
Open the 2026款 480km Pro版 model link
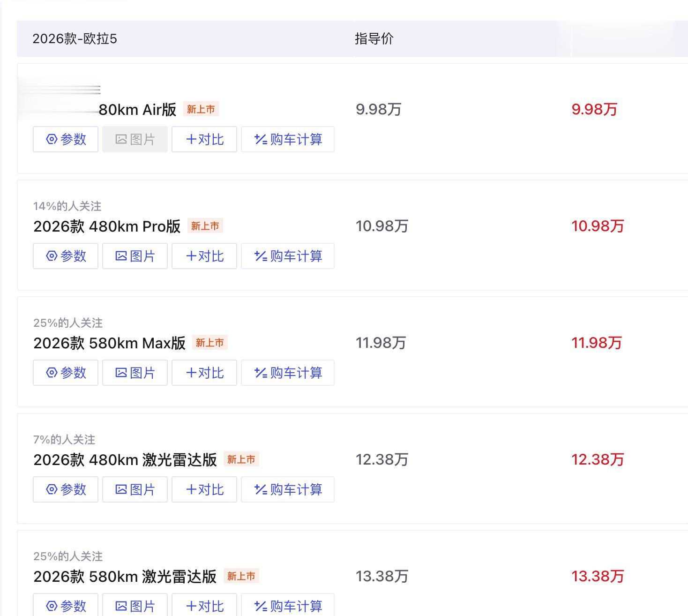pyautogui.click(x=107, y=226)
